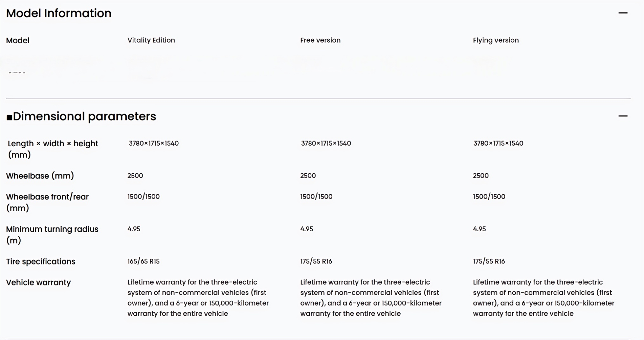
Task: Click the Model row label
Action: point(18,41)
